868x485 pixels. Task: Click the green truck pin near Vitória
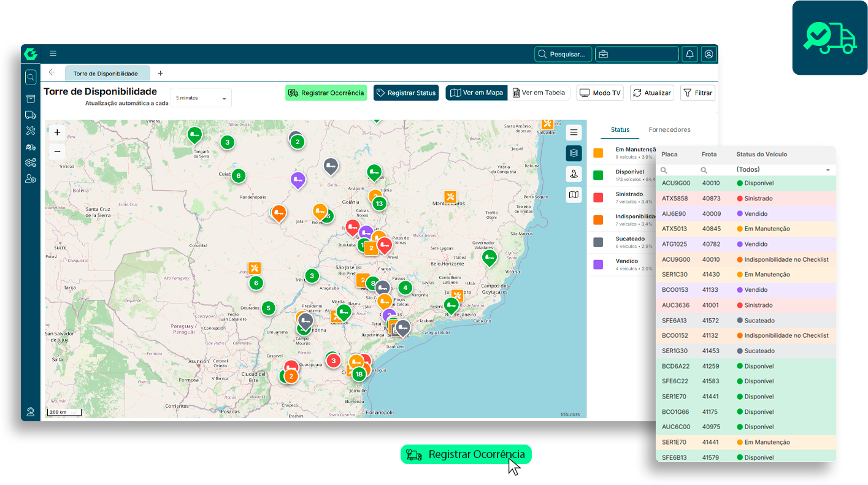[x=489, y=258]
